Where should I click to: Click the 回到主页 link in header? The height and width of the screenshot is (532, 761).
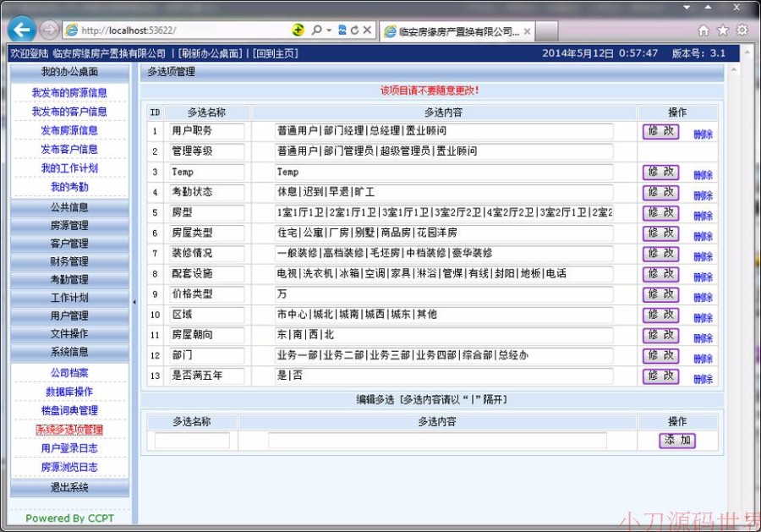click(275, 53)
